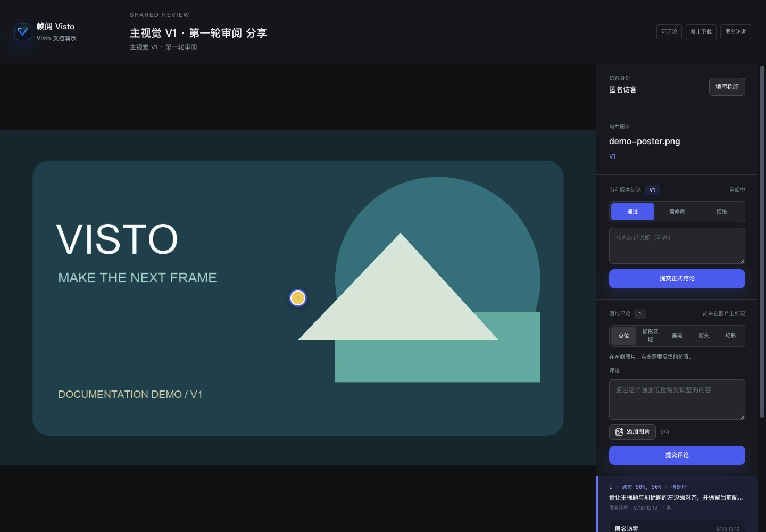
Task: Choose the 画笔 annotation tool
Action: [677, 336]
